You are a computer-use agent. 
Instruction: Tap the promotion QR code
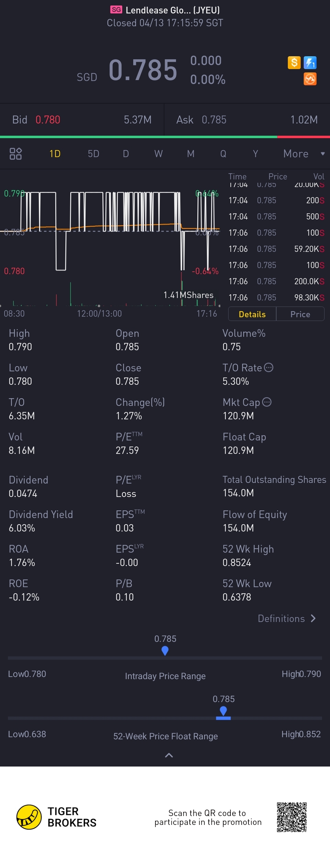pyautogui.click(x=291, y=817)
